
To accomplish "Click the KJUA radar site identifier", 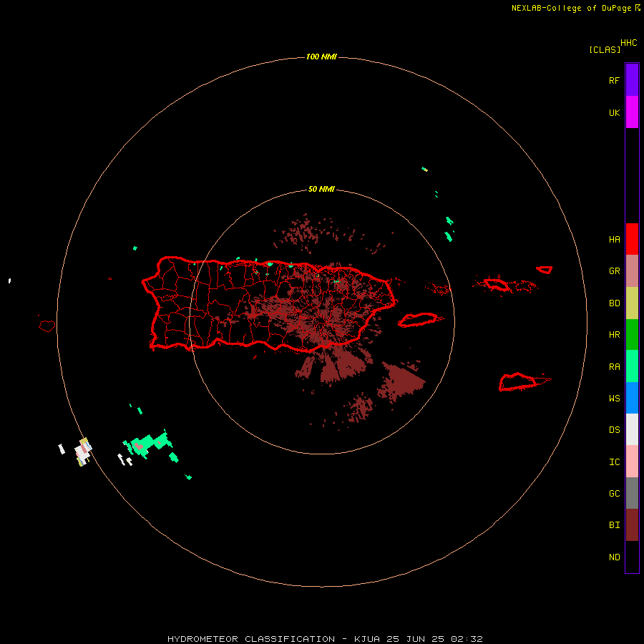I will tap(367, 639).
